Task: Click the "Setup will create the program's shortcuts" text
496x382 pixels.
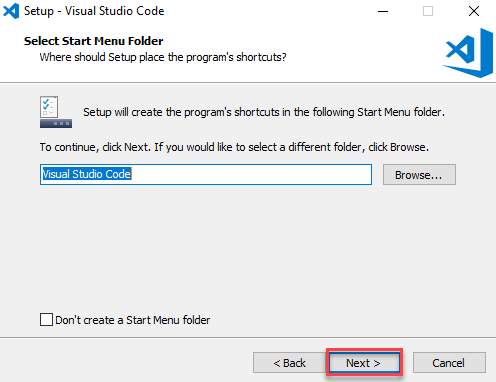Action: 264,112
